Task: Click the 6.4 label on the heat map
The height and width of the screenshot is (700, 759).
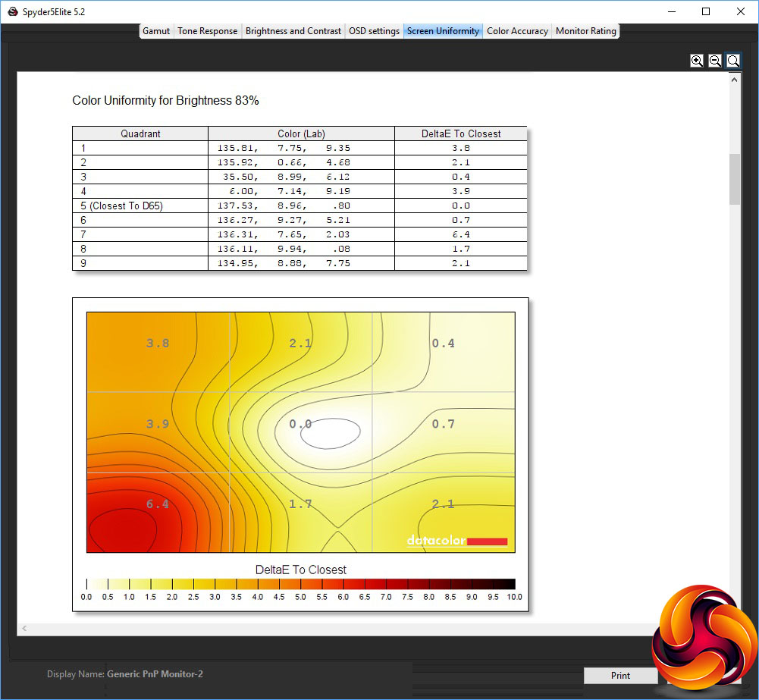Action: point(158,504)
